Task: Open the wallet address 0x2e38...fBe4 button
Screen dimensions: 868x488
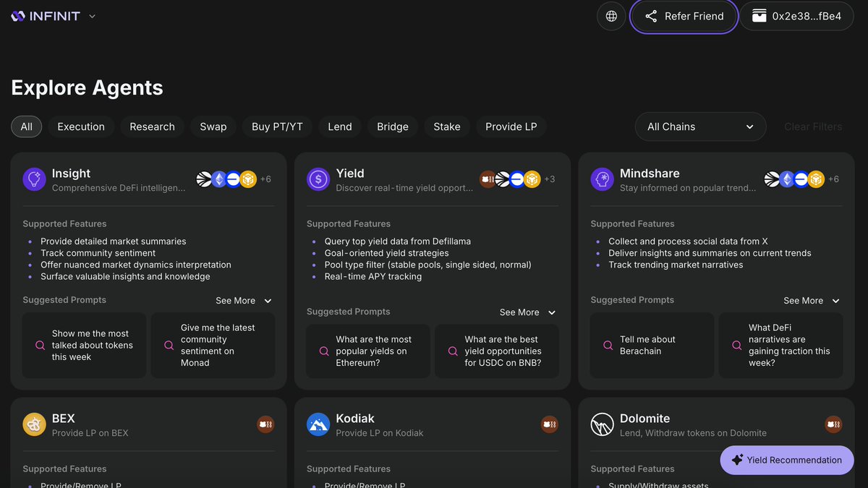Action: [796, 16]
